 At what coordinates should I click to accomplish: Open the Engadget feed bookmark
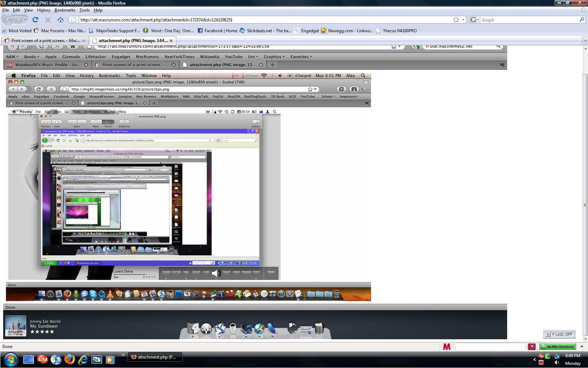coord(307,31)
